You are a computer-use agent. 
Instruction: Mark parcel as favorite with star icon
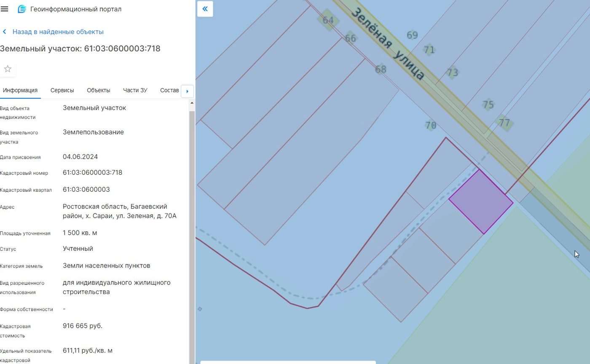click(8, 69)
